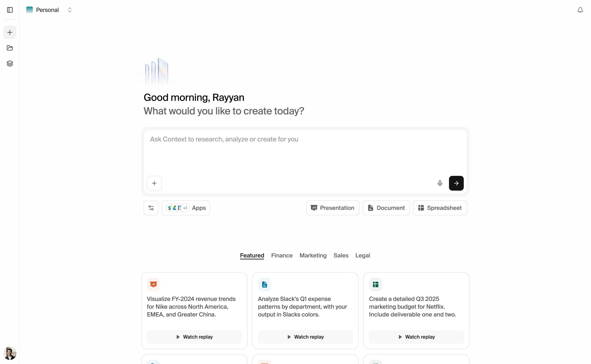The image size is (591, 364).
Task: Select the Presentation creation icon
Action: click(314, 208)
